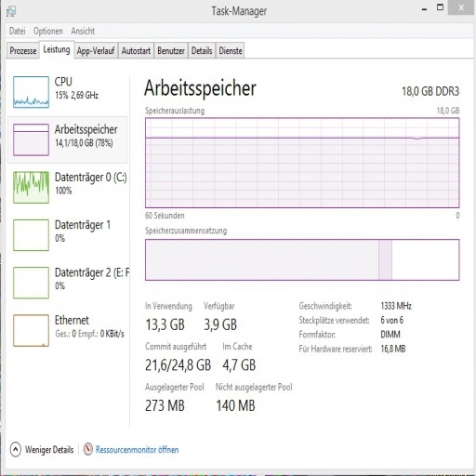
Task: Switch to the Details tab
Action: (x=202, y=50)
